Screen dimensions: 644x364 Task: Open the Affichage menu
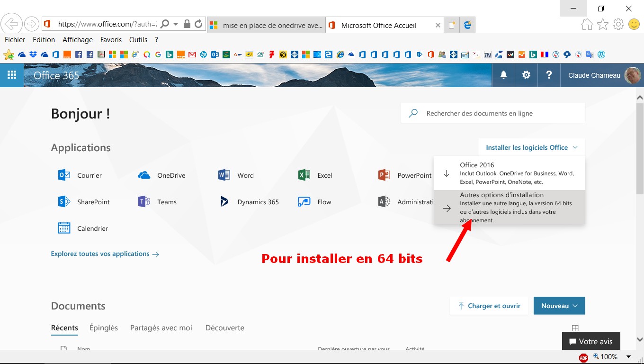click(x=78, y=40)
